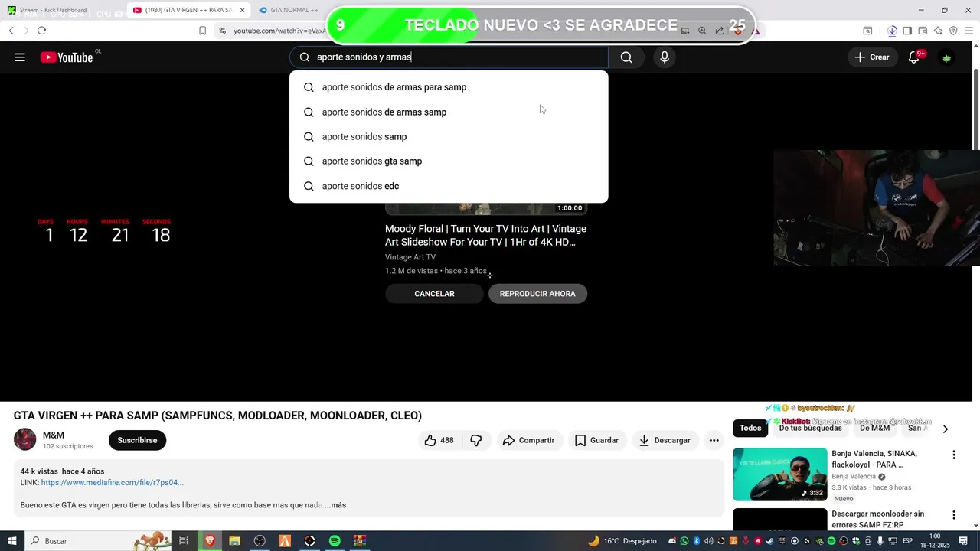Image resolution: width=980 pixels, height=551 pixels.
Task: Click the Compartir share button
Action: tap(528, 440)
